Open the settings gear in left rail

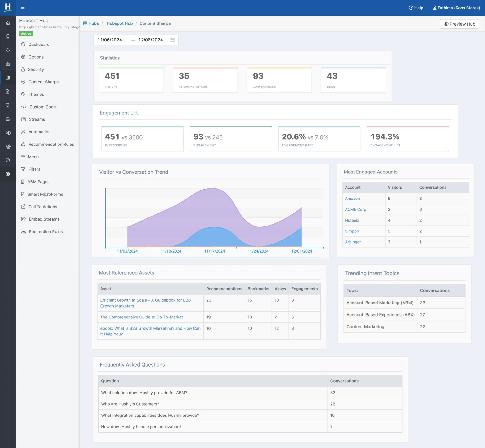tap(8, 174)
